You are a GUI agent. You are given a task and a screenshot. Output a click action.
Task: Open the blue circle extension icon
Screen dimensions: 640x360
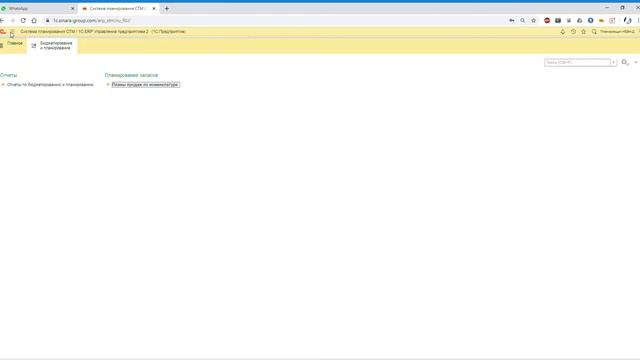click(x=591, y=20)
